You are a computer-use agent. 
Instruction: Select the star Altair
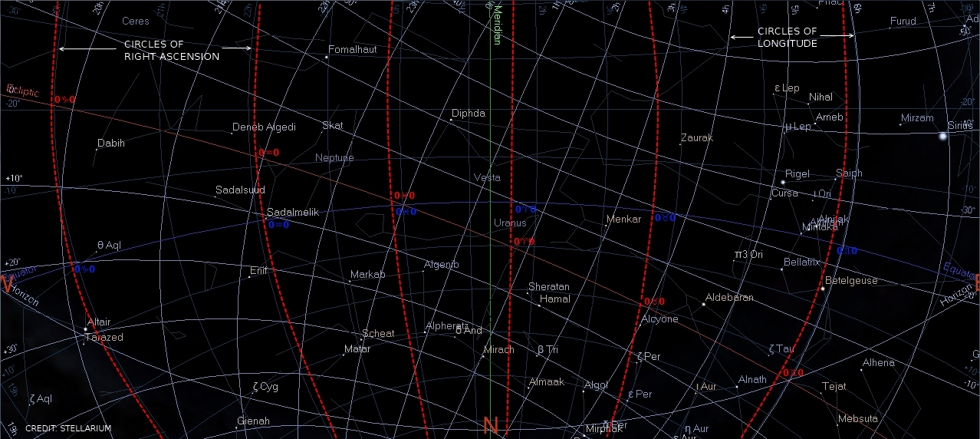[x=85, y=329]
